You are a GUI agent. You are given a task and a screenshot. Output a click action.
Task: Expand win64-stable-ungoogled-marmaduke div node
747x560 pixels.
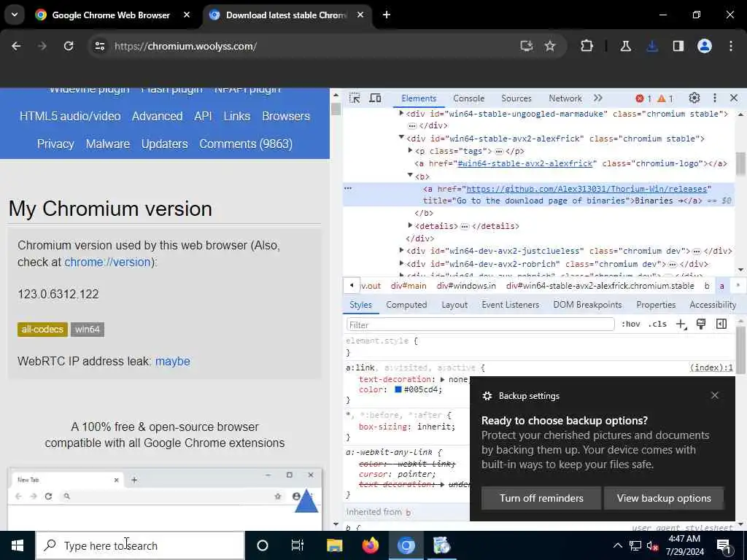(x=401, y=113)
